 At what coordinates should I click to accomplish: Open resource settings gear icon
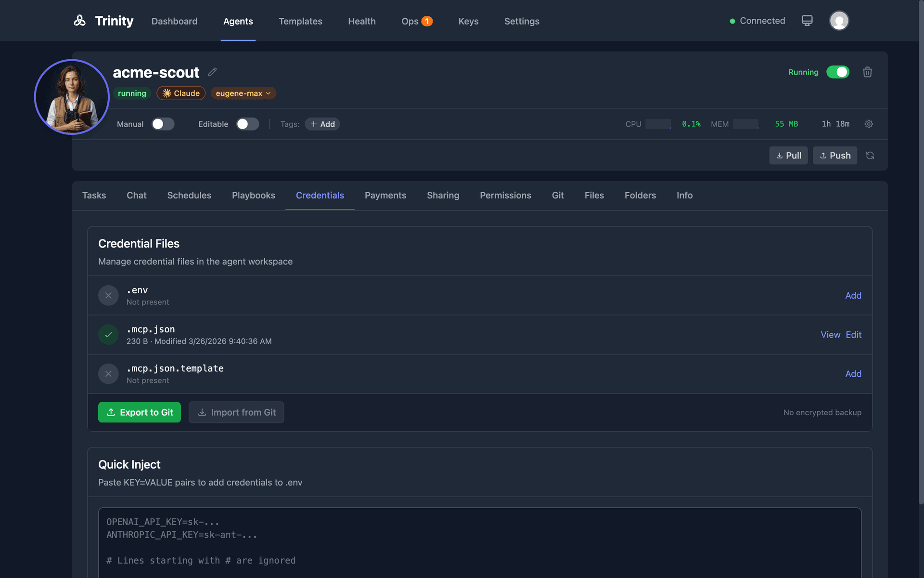[869, 124]
